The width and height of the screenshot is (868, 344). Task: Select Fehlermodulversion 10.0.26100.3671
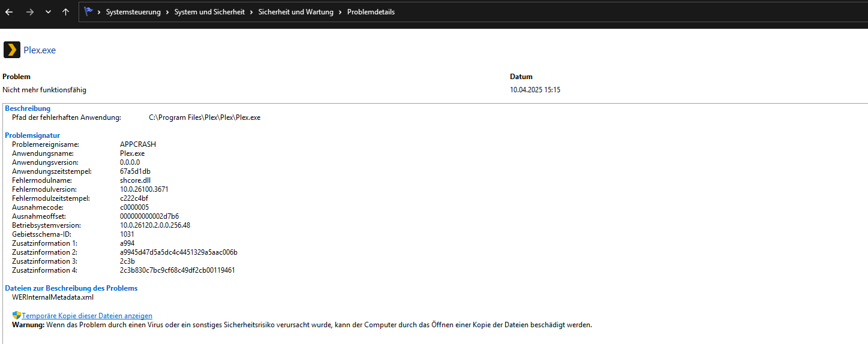pos(144,189)
